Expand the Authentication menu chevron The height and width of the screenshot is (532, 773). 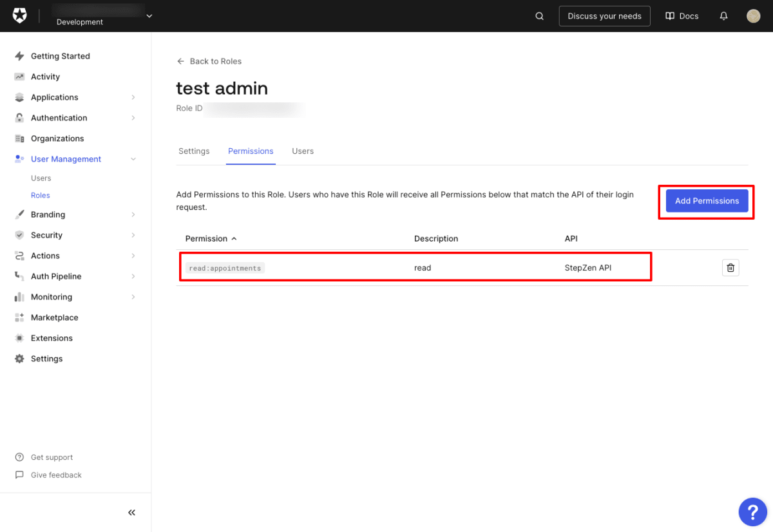(133, 118)
